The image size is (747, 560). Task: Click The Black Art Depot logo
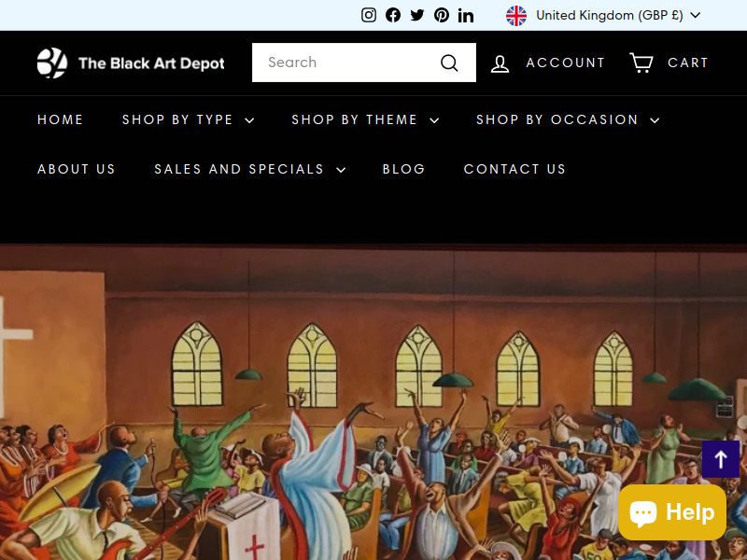click(x=131, y=63)
